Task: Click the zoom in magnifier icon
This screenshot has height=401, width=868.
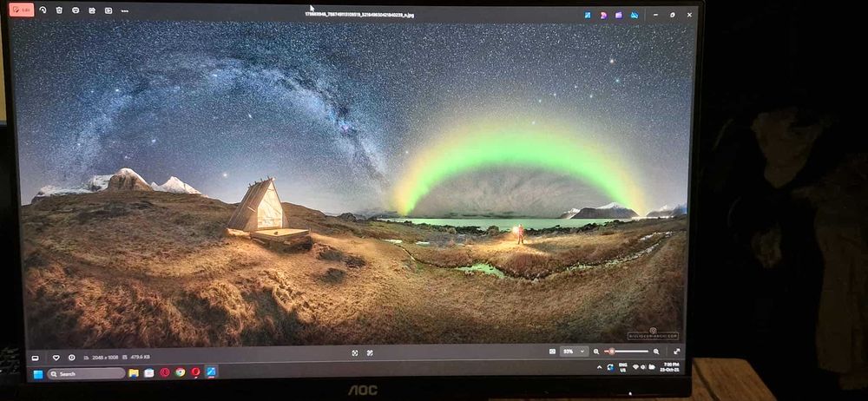Action: point(656,352)
